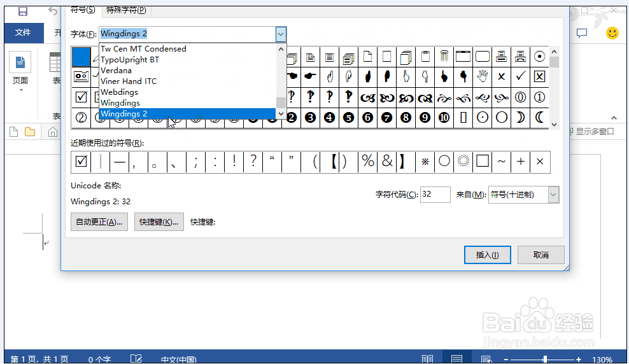Viewport: 629px width, 364px height.
Task: Select the checked box symbol in the symbol grid
Action: (81, 97)
